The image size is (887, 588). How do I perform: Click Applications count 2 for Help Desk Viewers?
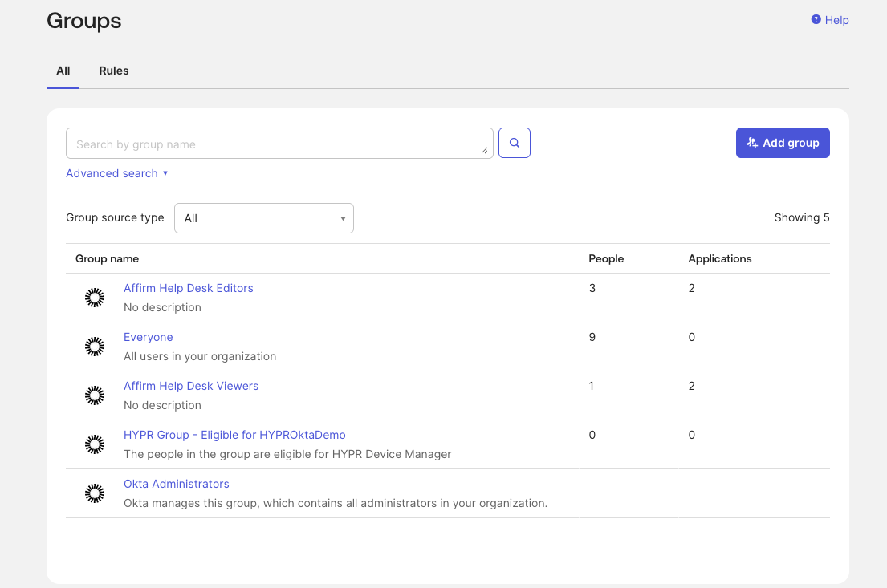pos(691,386)
